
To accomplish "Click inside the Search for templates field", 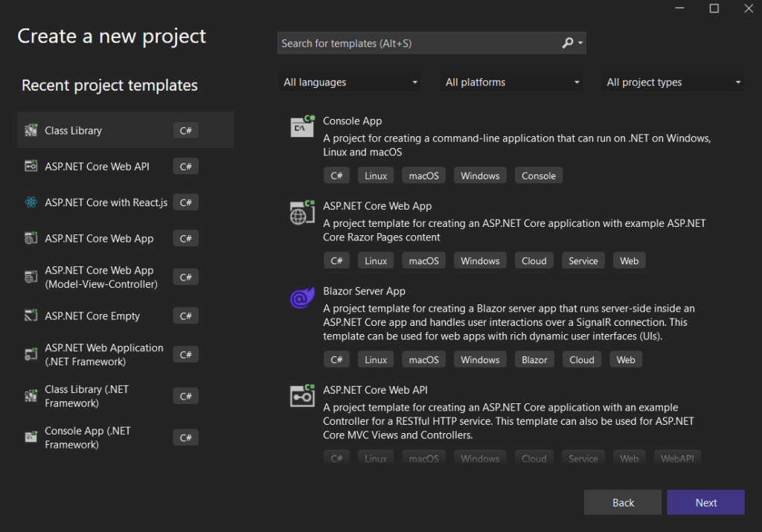I will pyautogui.click(x=409, y=43).
